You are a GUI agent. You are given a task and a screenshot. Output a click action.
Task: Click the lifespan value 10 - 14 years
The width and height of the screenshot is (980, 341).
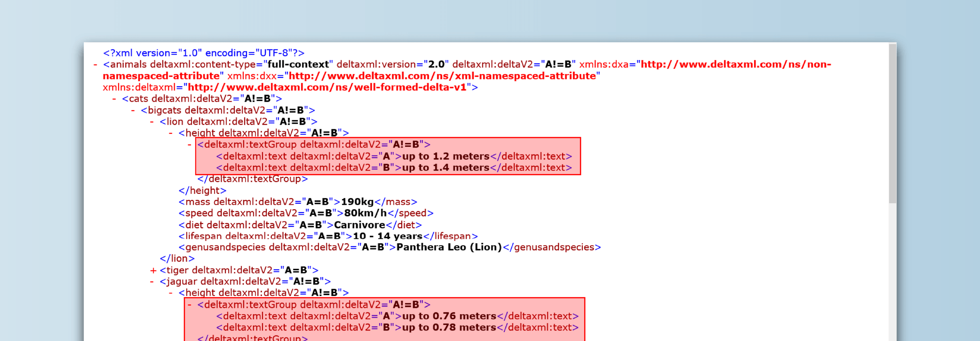coord(388,236)
